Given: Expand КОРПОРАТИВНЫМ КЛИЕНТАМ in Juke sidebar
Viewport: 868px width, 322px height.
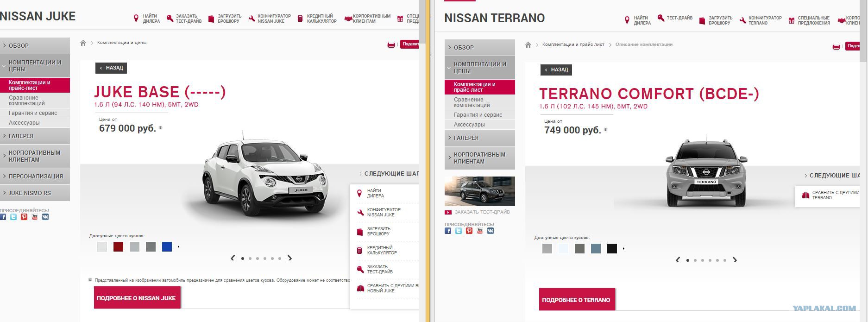Looking at the screenshot, I should click(35, 156).
